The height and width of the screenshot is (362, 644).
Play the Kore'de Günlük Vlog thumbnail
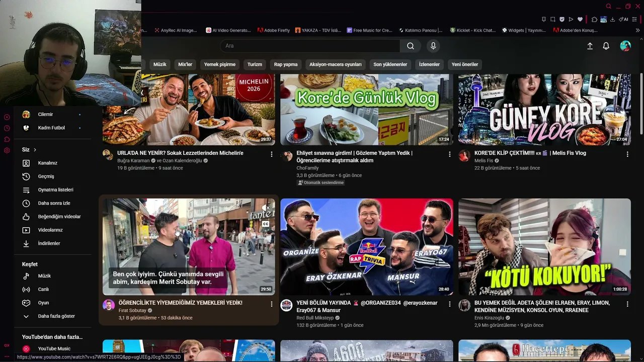pyautogui.click(x=367, y=110)
